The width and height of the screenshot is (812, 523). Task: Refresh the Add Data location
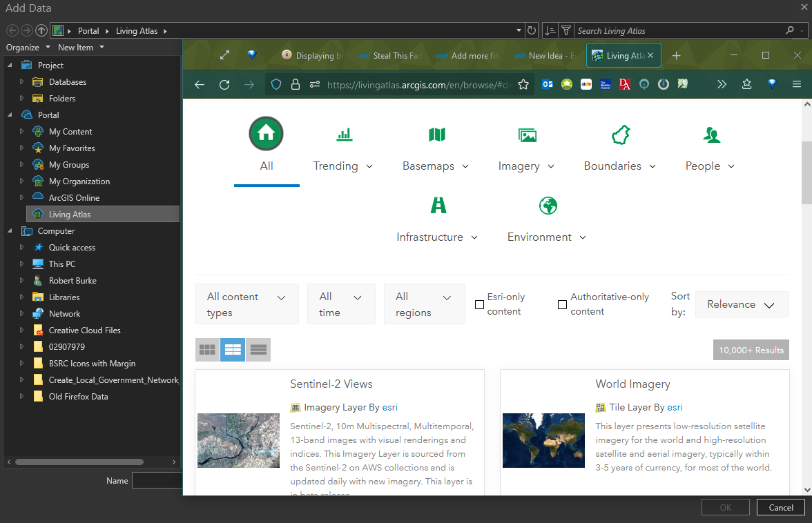(532, 30)
